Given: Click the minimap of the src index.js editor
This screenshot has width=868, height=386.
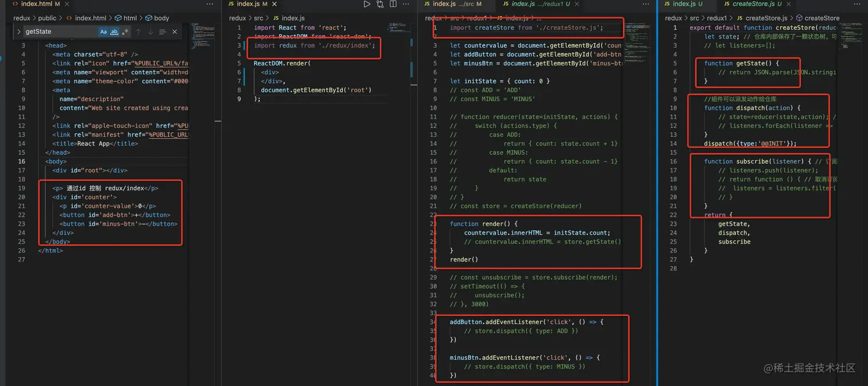Looking at the screenshot, I should 399,28.
